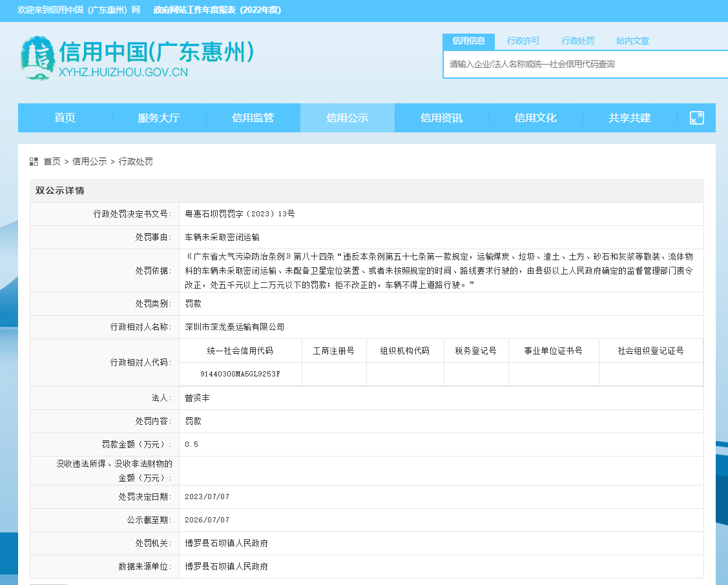Click the 社会组织登记证号 column header
The height and width of the screenshot is (585, 728).
(x=650, y=351)
